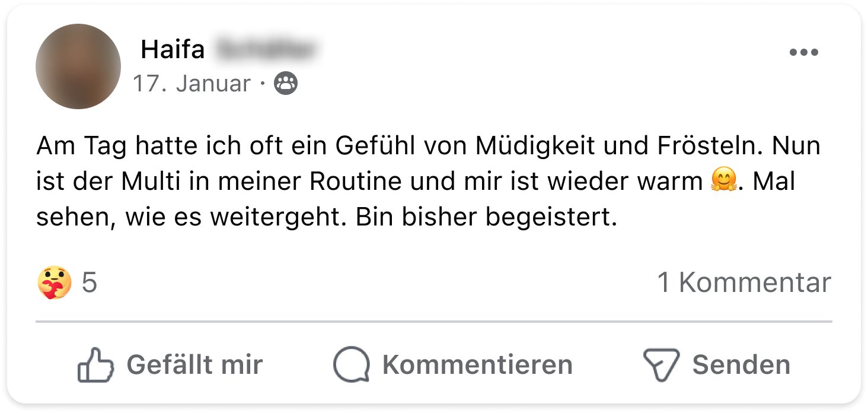Open the blurred profile picture
Image resolution: width=868 pixels, height=413 pixels.
tap(78, 66)
